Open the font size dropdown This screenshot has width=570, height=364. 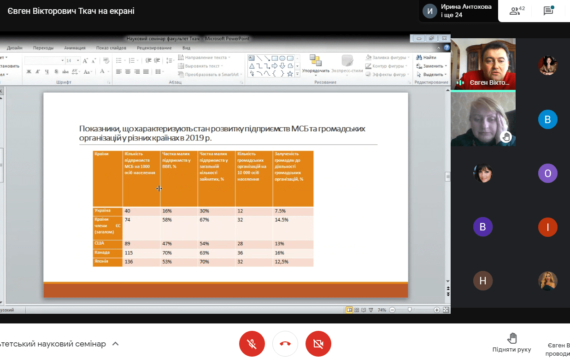pyautogui.click(x=78, y=61)
